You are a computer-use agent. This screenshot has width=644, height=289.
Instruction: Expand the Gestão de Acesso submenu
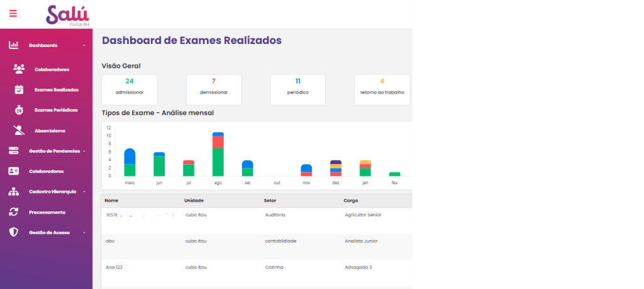[x=84, y=232]
